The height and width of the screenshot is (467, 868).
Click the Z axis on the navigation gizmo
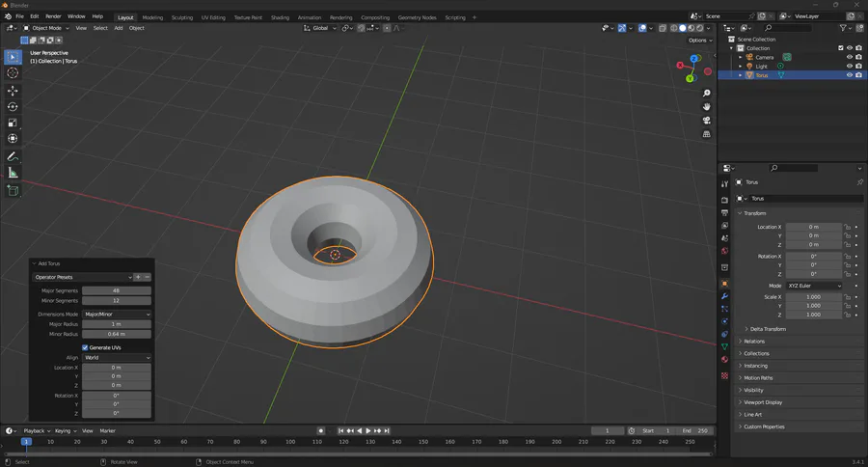694,58
